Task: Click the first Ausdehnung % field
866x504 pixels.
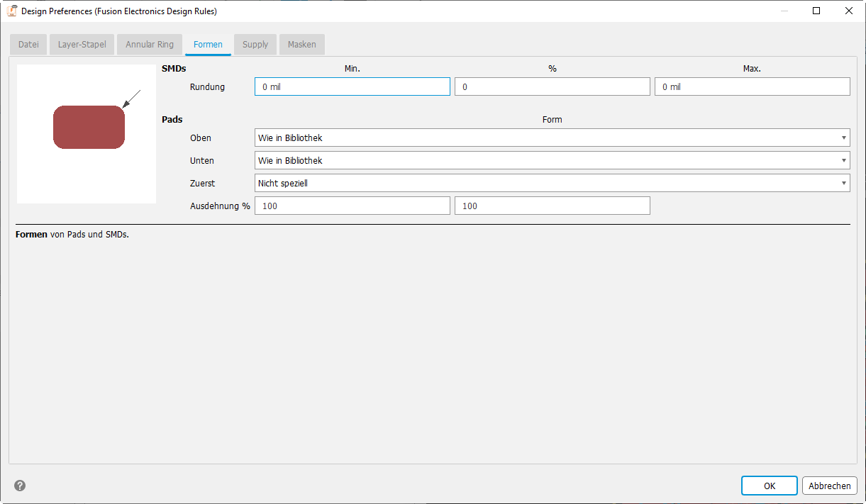Action: click(x=352, y=206)
